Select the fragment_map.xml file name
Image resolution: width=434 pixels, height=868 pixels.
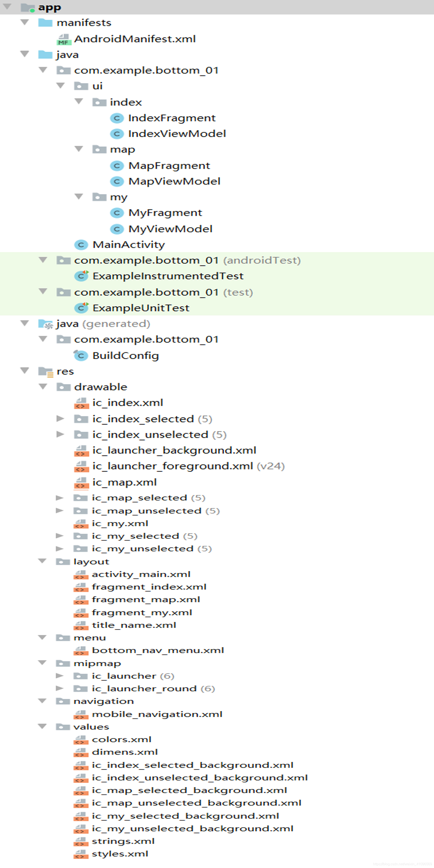(x=146, y=600)
